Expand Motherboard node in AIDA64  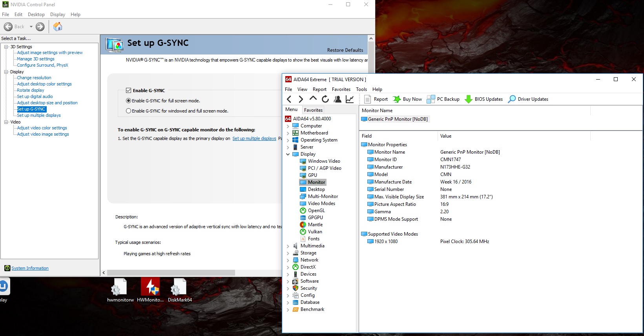click(x=288, y=133)
